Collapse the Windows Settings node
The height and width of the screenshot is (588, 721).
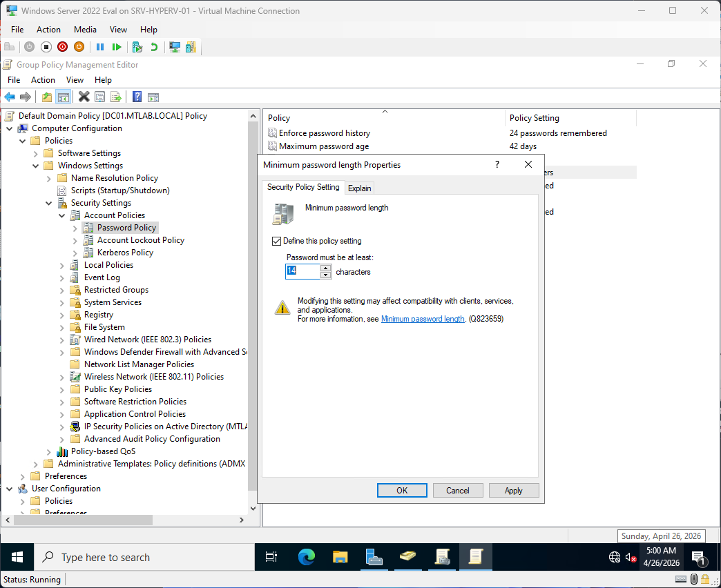[x=36, y=166]
